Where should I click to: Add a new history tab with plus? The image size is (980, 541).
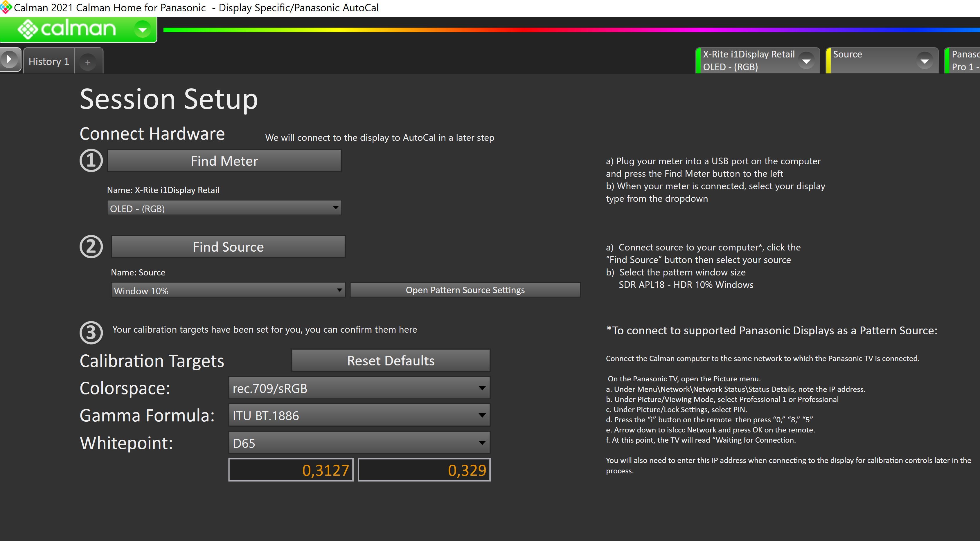coord(88,62)
